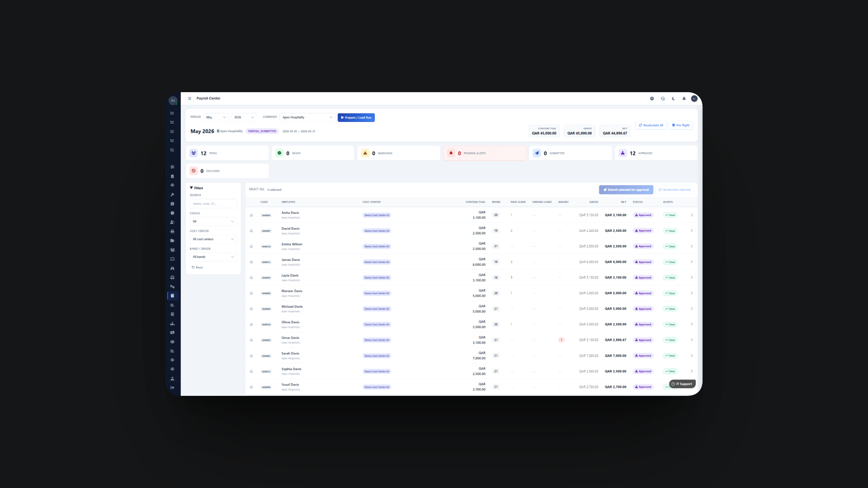Open the IT Support chat widget
868x488 pixels.
click(x=682, y=384)
